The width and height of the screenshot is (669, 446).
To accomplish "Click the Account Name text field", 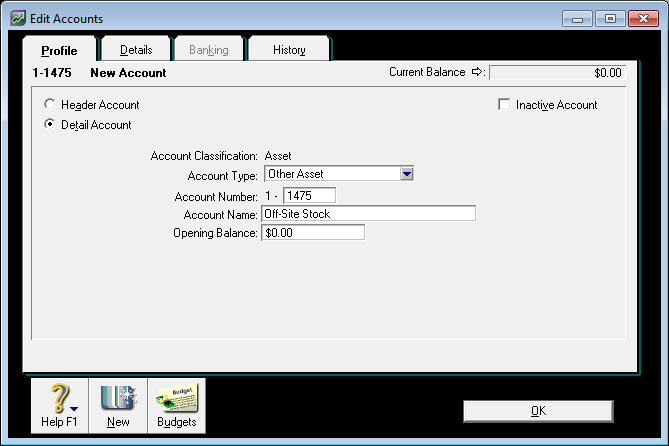I will (x=368, y=214).
